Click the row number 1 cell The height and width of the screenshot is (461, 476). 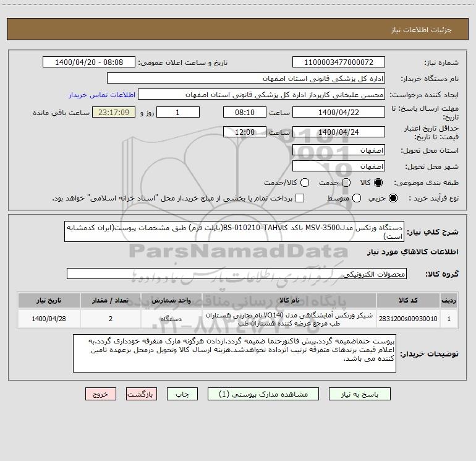tap(449, 319)
